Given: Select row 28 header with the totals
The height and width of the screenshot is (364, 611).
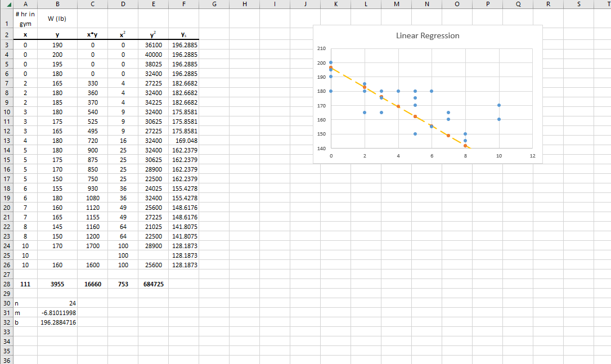Looking at the screenshot, I should [x=8, y=284].
